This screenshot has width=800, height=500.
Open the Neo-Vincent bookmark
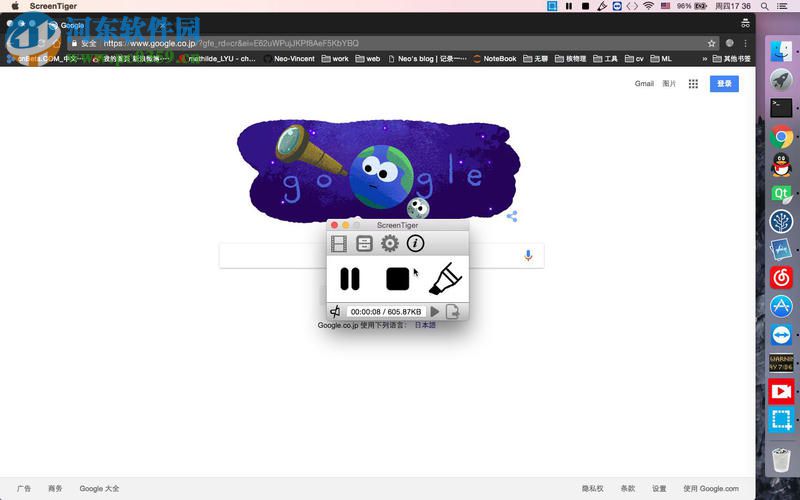[289, 59]
